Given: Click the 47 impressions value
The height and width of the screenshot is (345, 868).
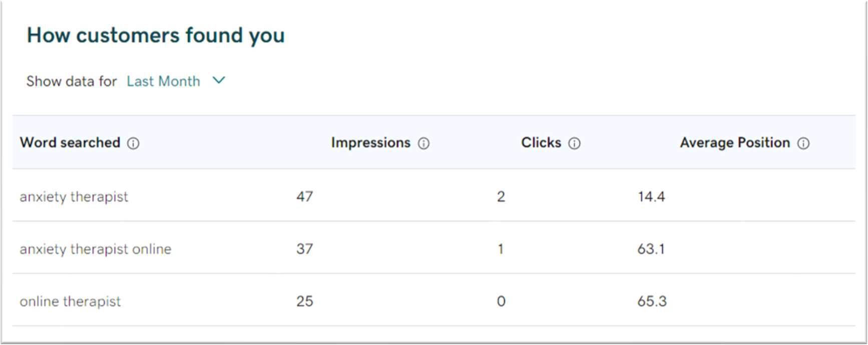Looking at the screenshot, I should point(304,197).
